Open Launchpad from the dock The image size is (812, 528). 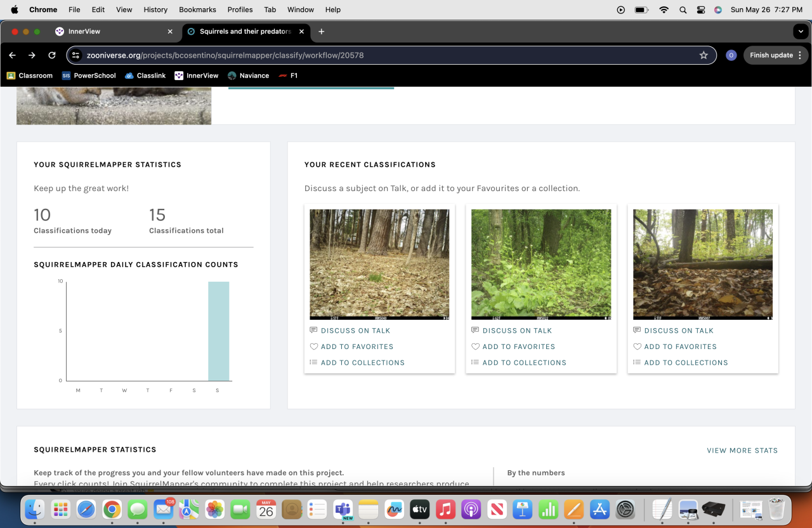tap(60, 509)
